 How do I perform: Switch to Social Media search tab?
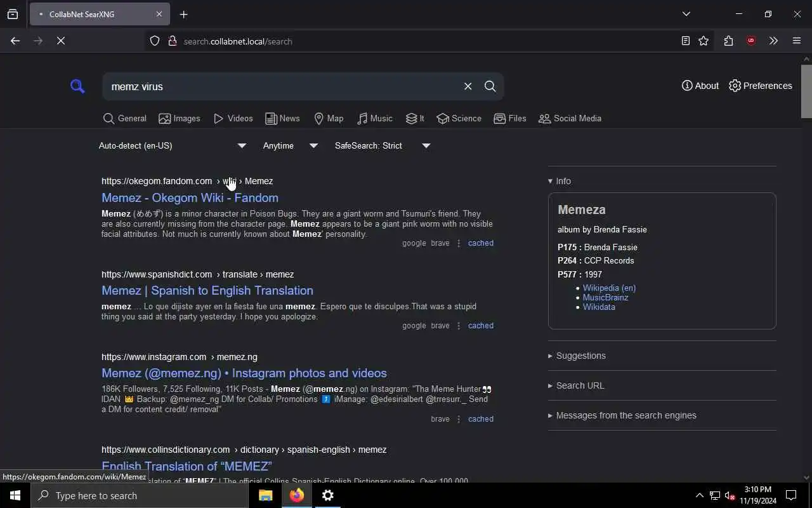pos(570,119)
